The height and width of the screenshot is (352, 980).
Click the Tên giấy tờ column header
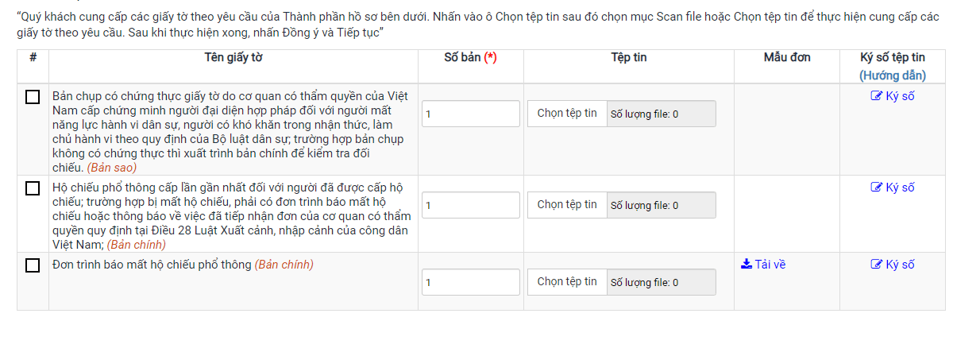(x=233, y=58)
